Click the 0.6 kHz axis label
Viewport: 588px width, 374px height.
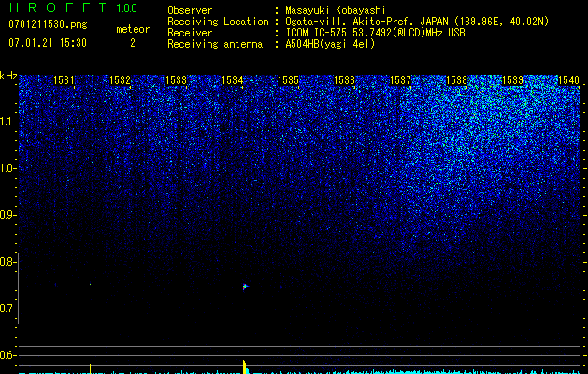7,355
